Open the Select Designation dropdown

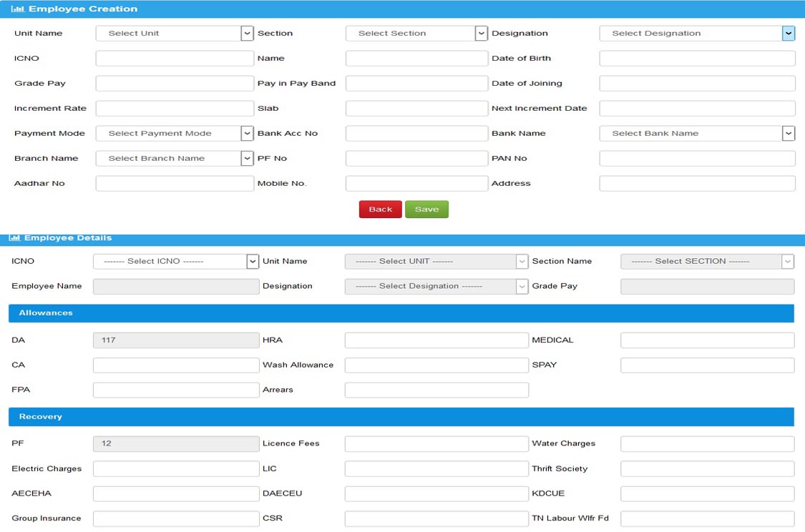pyautogui.click(x=696, y=34)
